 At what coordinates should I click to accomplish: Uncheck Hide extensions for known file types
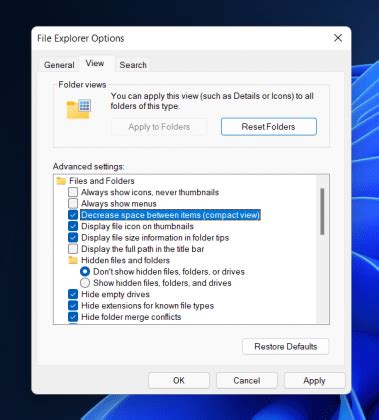pos(73,306)
